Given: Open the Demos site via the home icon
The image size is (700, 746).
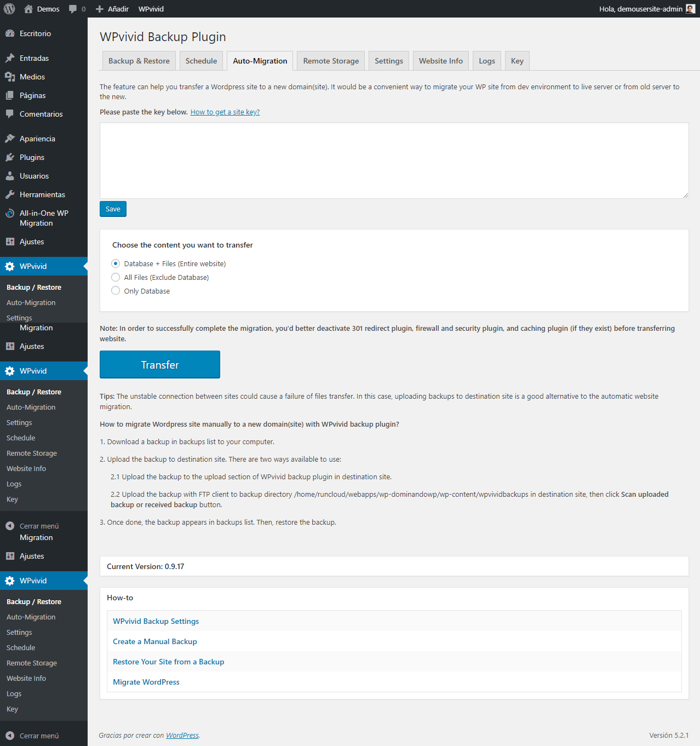Looking at the screenshot, I should [x=28, y=9].
